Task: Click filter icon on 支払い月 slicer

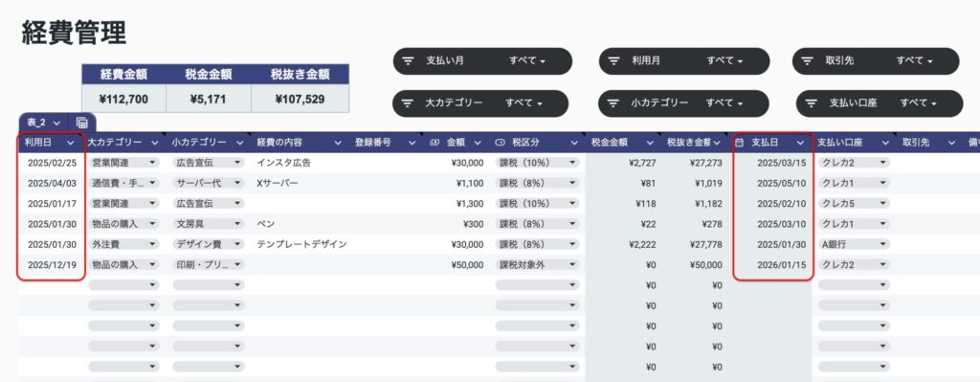Action: pos(408,61)
